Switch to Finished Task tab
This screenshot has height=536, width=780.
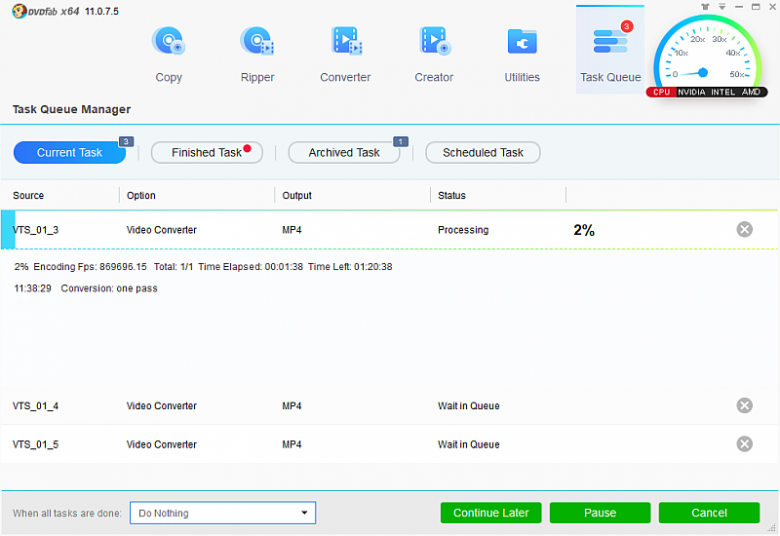click(206, 153)
